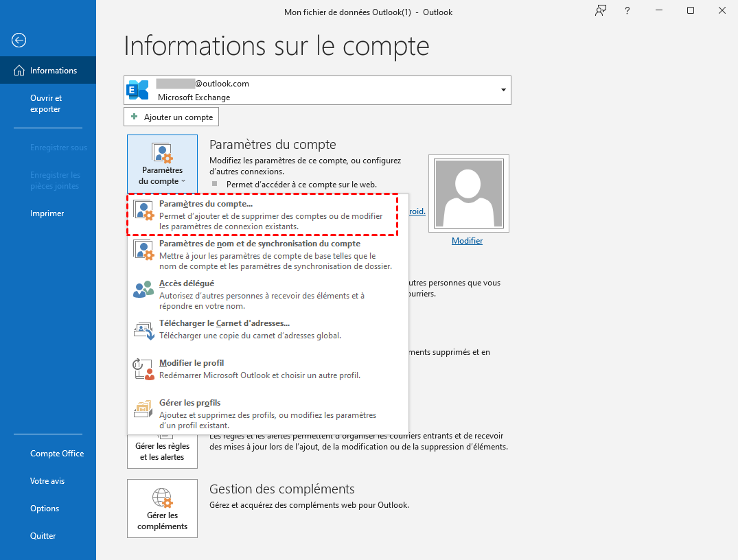738x560 pixels.
Task: Open Votre avis feedback page
Action: (48, 481)
